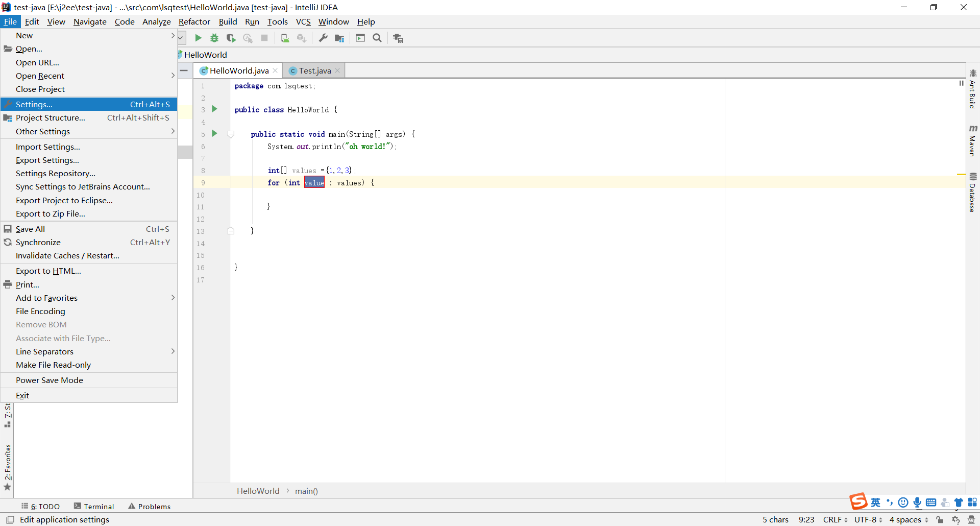Click the run gutter arrow beside main method
Screen dimensions: 980x526
pos(214,134)
